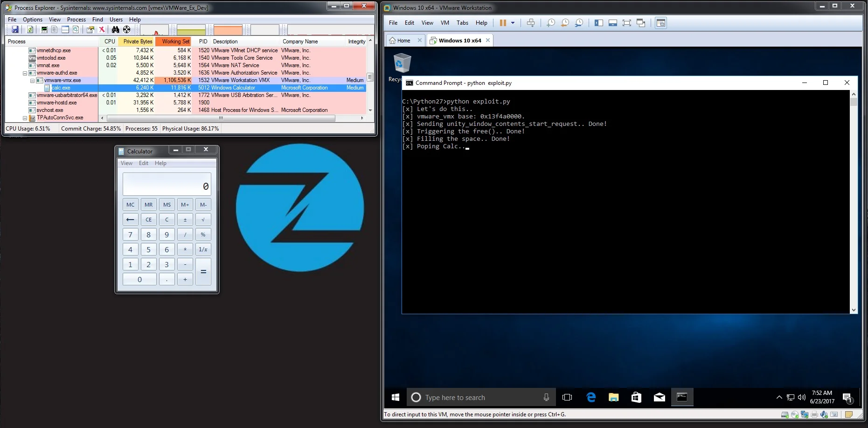This screenshot has height=428, width=868.
Task: Open the VM menu in VMware Workstation
Action: coord(445,23)
